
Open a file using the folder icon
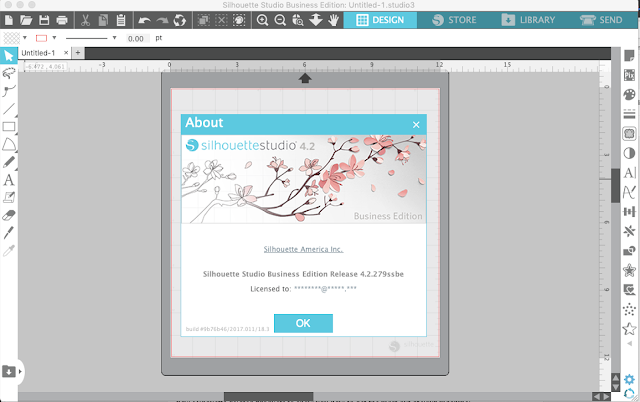click(x=26, y=20)
